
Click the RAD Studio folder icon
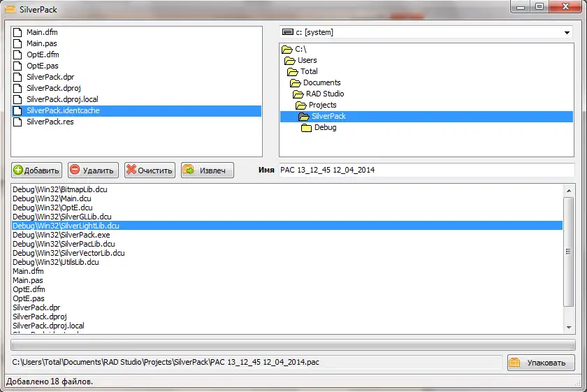click(x=298, y=94)
